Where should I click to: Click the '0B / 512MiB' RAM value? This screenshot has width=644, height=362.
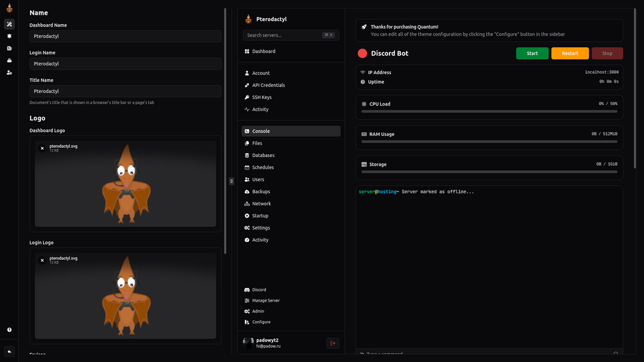pos(604,134)
